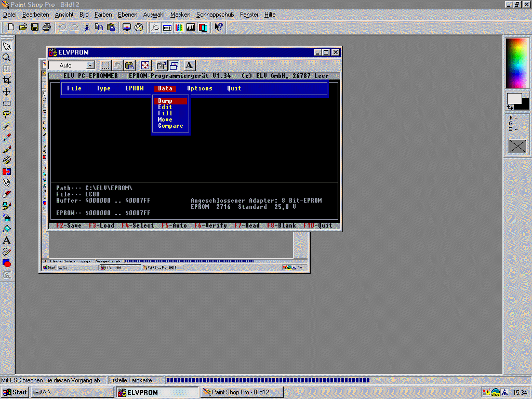This screenshot has width=532, height=399.
Task: Open the Auto font size dropdown
Action: click(90, 65)
